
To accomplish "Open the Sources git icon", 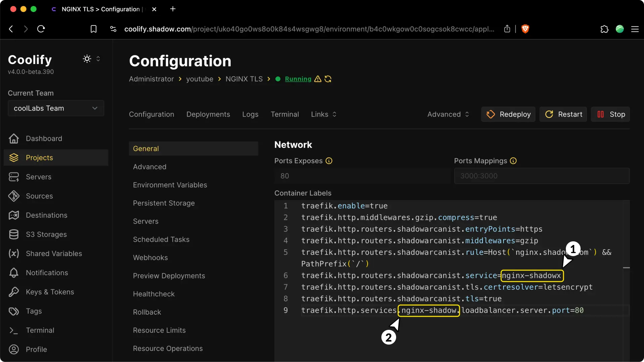I will pos(14,196).
